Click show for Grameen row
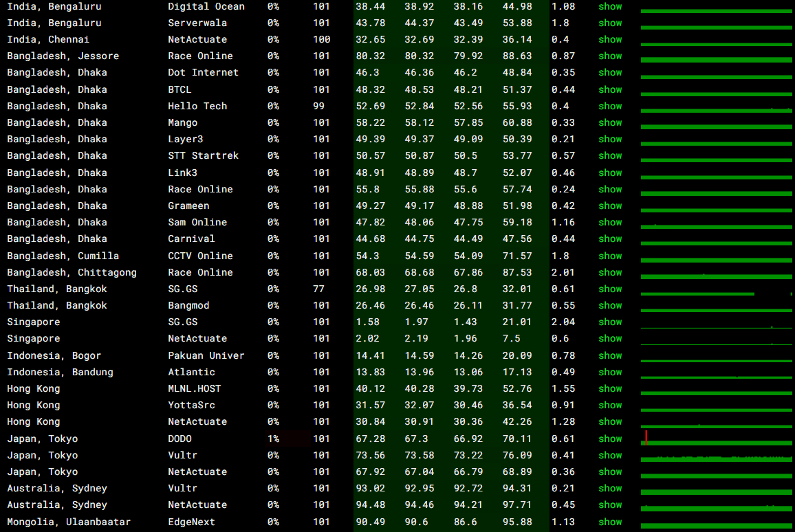The width and height of the screenshot is (795, 532). point(610,206)
